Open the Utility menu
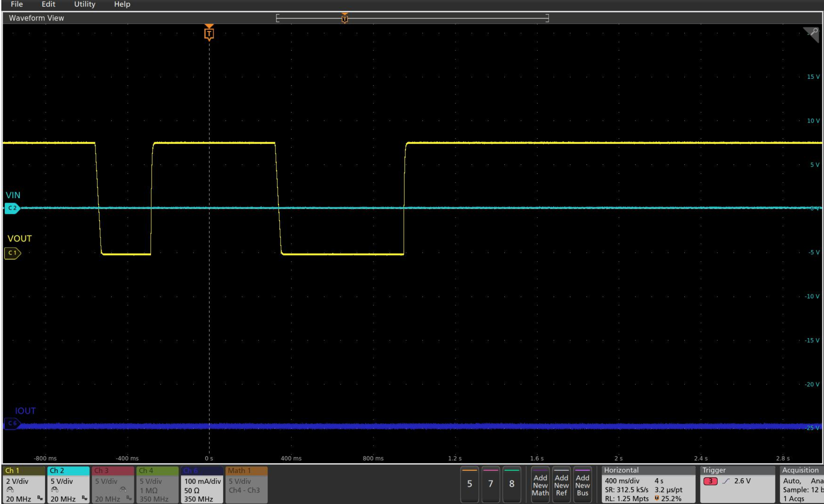The width and height of the screenshot is (824, 504). (x=85, y=4)
